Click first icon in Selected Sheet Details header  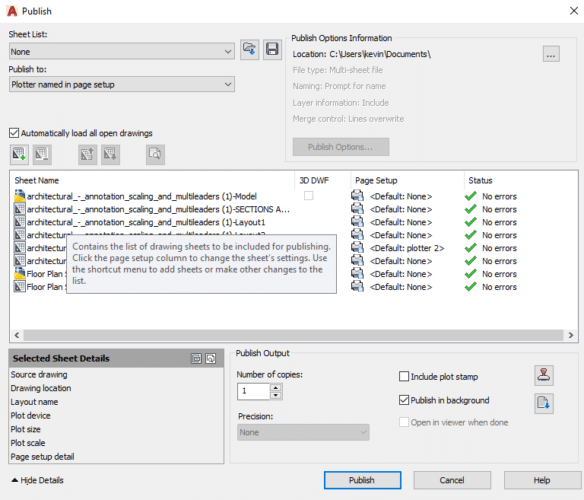click(x=196, y=358)
